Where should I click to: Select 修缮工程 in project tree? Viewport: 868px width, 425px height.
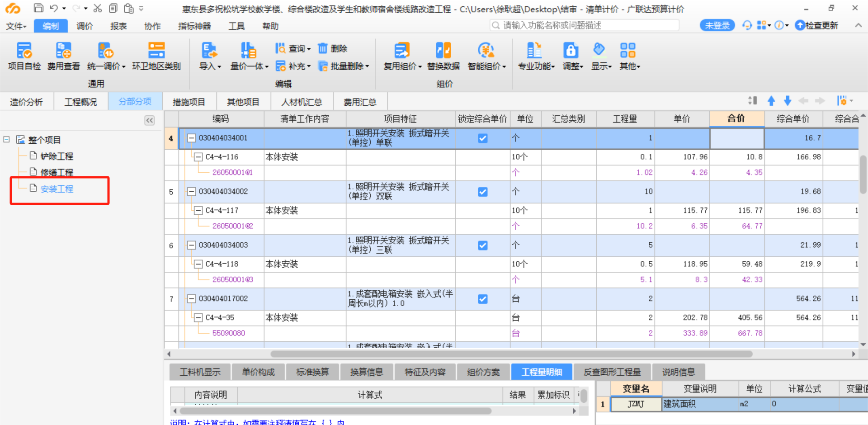point(57,172)
